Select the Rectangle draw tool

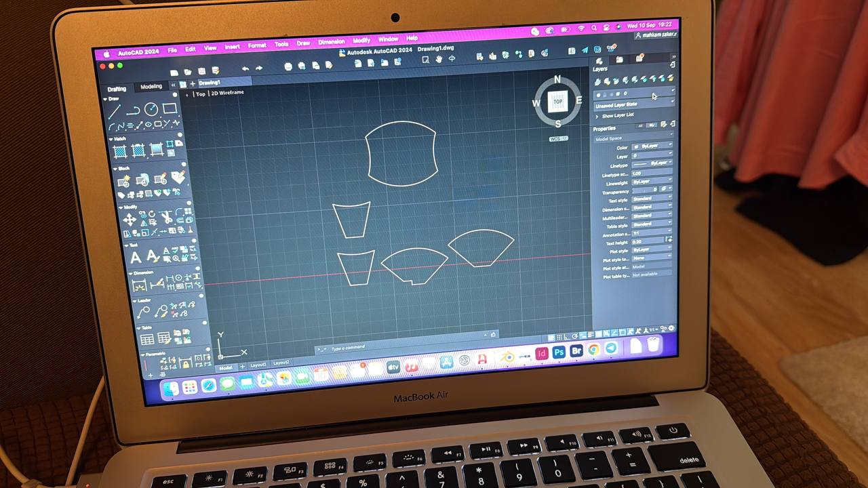click(170, 108)
